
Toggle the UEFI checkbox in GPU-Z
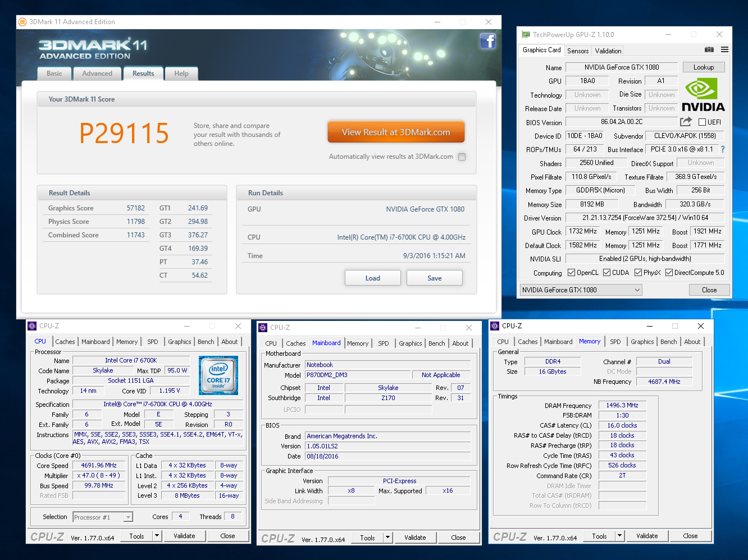point(702,122)
